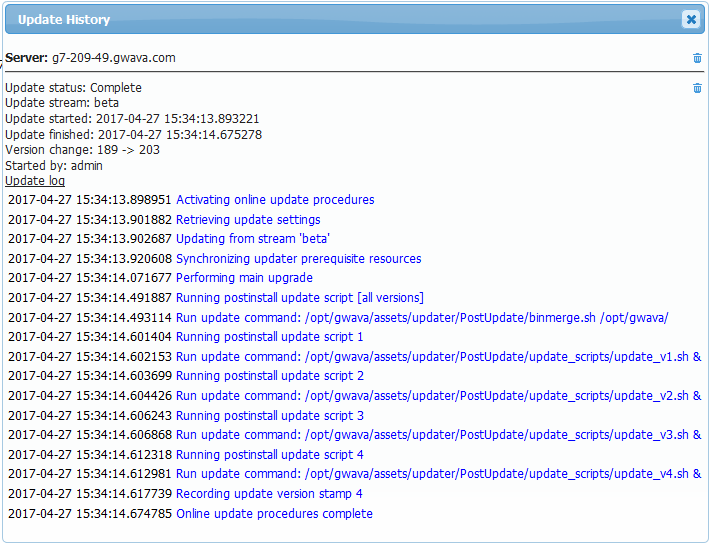Click 'Running postinstall update script 3'
The height and width of the screenshot is (545, 712).
coord(270,416)
